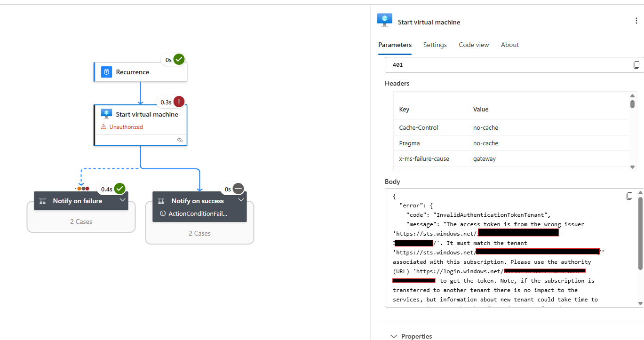The image size is (644, 340).
Task: Click the Notify on success switch icon
Action: coord(161,201)
